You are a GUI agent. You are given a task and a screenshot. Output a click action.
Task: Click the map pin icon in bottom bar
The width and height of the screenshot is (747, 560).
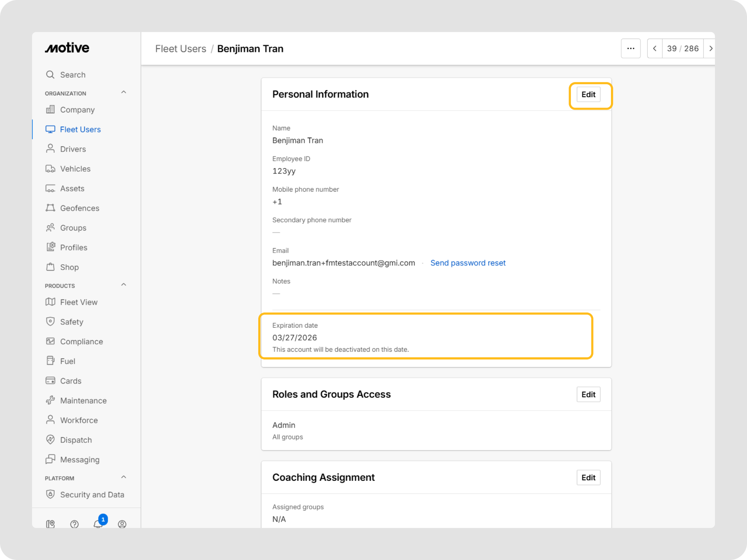[x=50, y=524]
